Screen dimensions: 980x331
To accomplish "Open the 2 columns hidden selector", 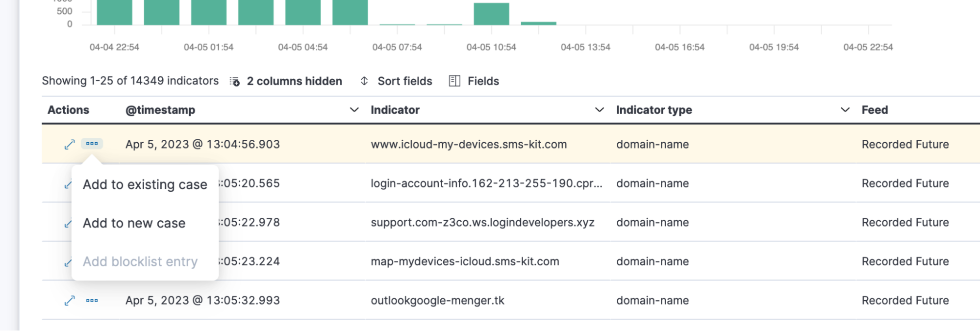I will point(286,81).
